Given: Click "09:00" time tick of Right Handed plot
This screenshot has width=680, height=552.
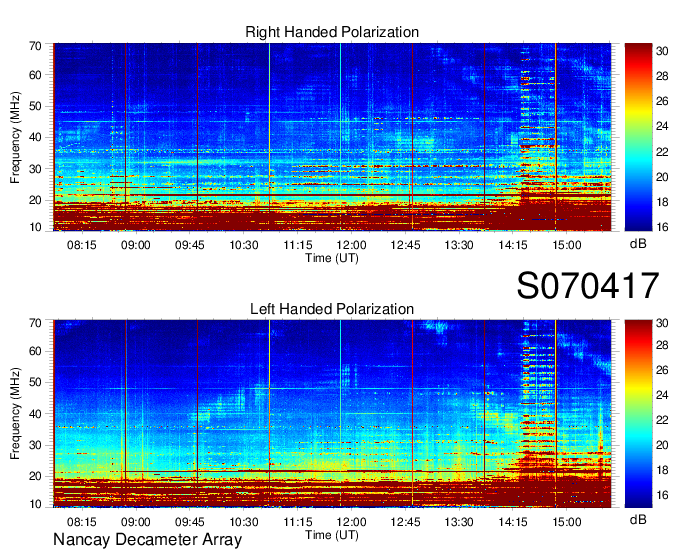Looking at the screenshot, I should coord(136,245).
